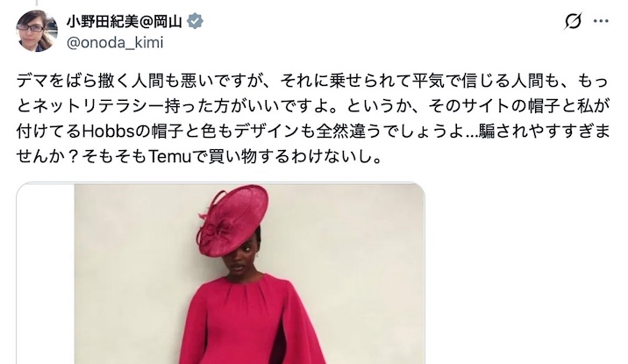Click tweet line starting とネットリテラシー
Screen dimensions: 628x364
click(312, 106)
